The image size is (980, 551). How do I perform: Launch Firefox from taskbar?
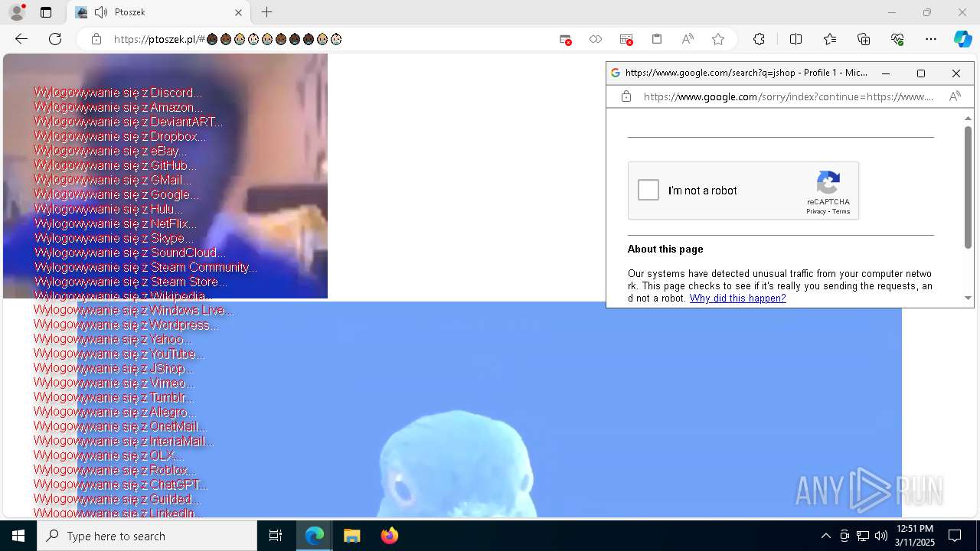tap(389, 536)
